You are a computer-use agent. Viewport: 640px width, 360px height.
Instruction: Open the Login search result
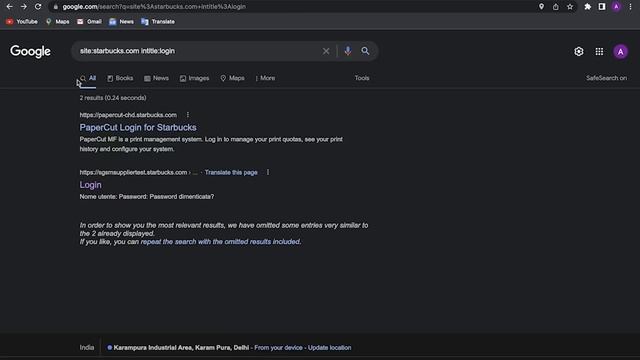coord(91,185)
